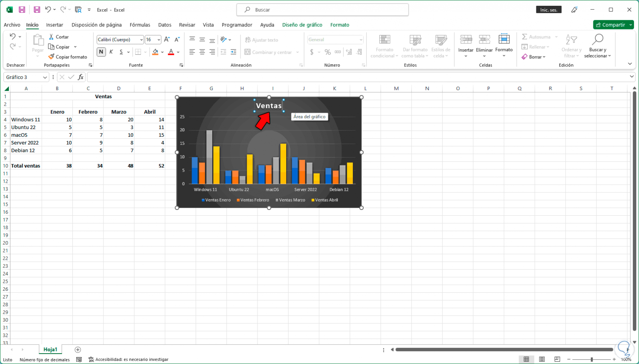639x364 pixels.
Task: Open the Insertar ribbon tab
Action: click(x=55, y=25)
